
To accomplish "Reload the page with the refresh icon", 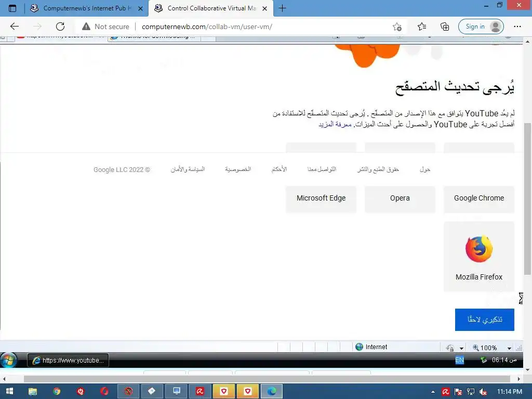I will (60, 26).
